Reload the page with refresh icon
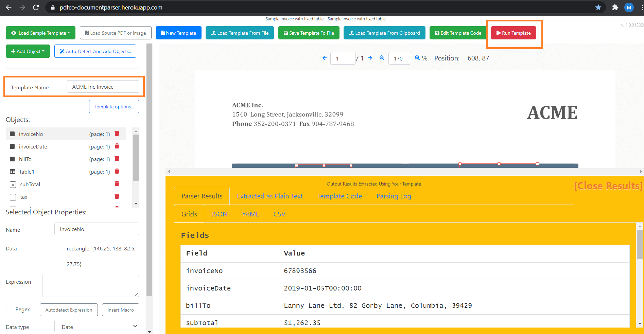Screen dimensions: 644x334 [x=36, y=7]
